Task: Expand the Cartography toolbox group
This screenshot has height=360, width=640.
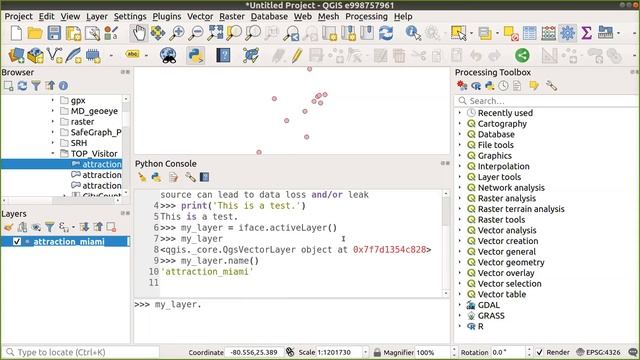Action: [x=460, y=123]
